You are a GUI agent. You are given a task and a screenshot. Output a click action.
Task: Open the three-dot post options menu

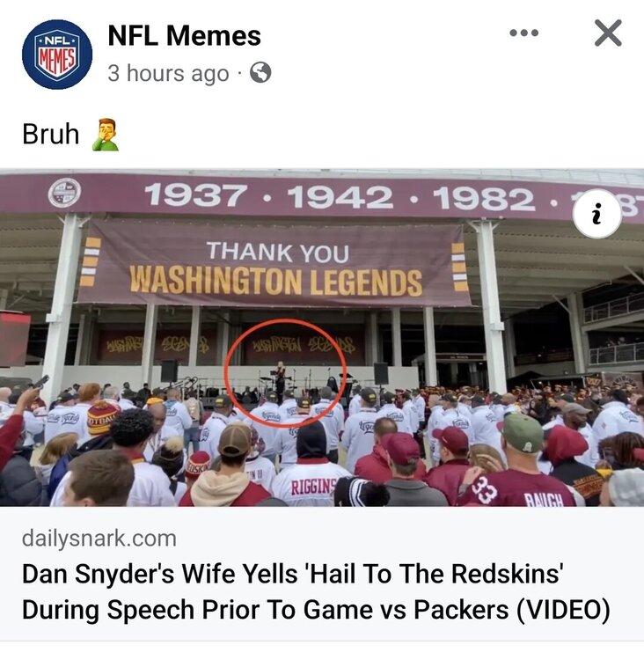point(524,33)
